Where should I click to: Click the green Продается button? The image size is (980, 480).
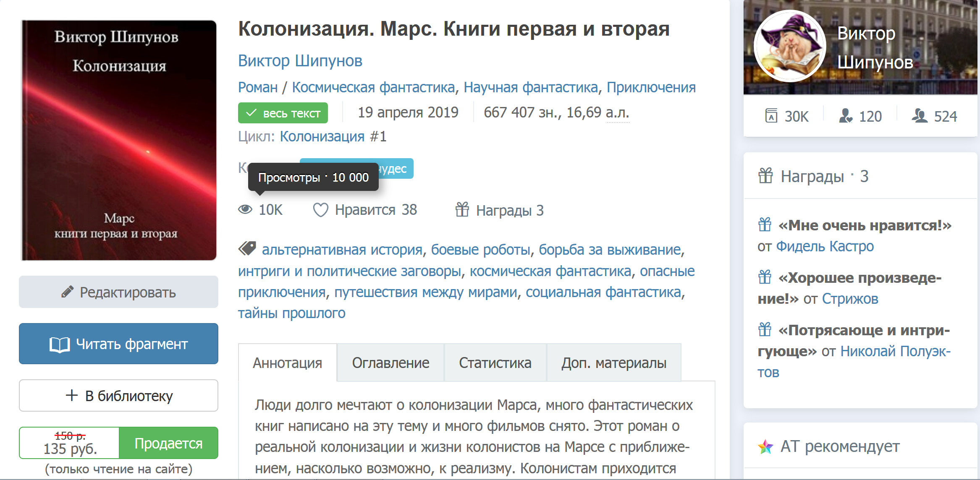(x=168, y=443)
